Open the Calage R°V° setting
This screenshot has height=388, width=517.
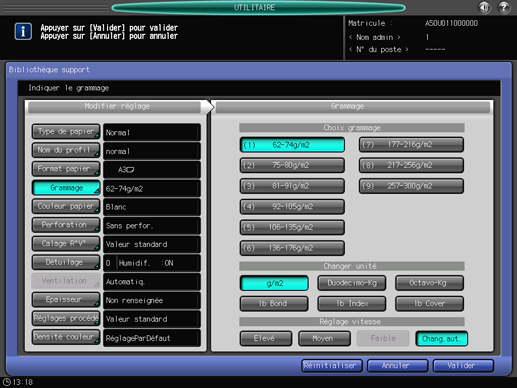tap(66, 244)
